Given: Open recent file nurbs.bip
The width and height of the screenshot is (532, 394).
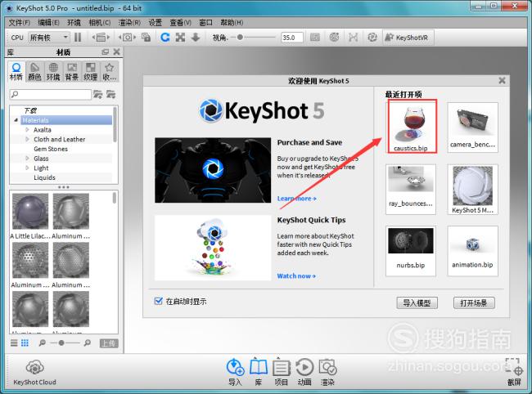Looking at the screenshot, I should (x=411, y=251).
